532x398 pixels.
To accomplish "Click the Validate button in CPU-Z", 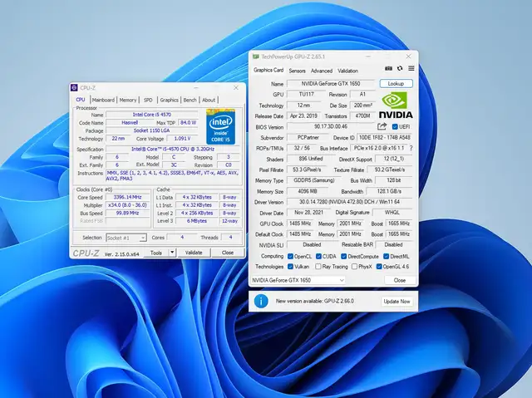I will (x=194, y=253).
